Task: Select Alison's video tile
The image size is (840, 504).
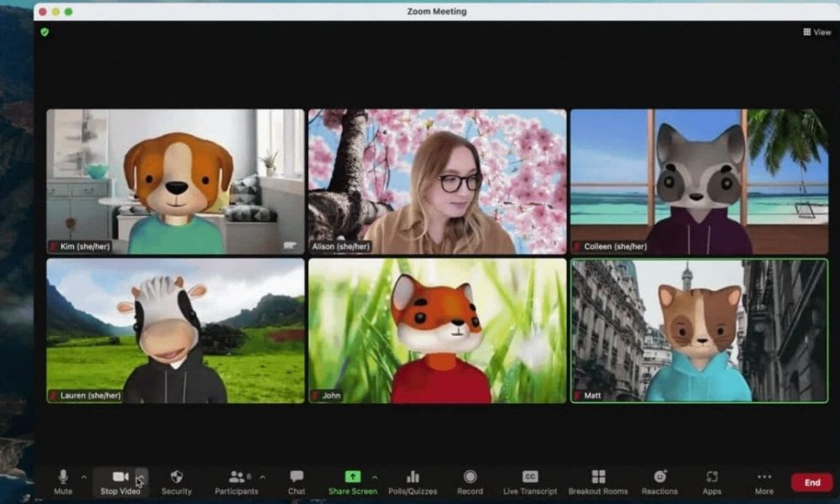Action: click(x=437, y=181)
